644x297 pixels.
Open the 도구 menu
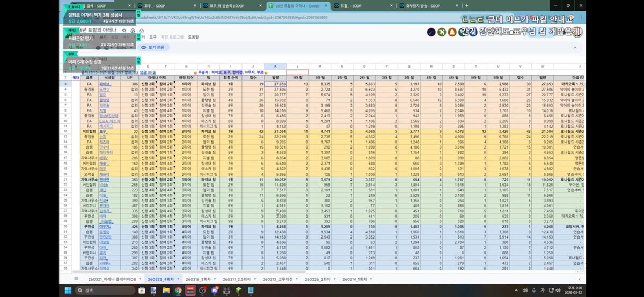pyautogui.click(x=153, y=37)
